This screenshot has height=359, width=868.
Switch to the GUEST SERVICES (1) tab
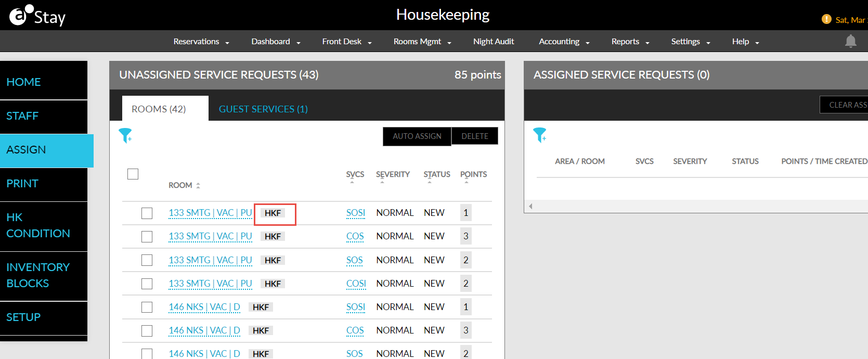(x=263, y=109)
